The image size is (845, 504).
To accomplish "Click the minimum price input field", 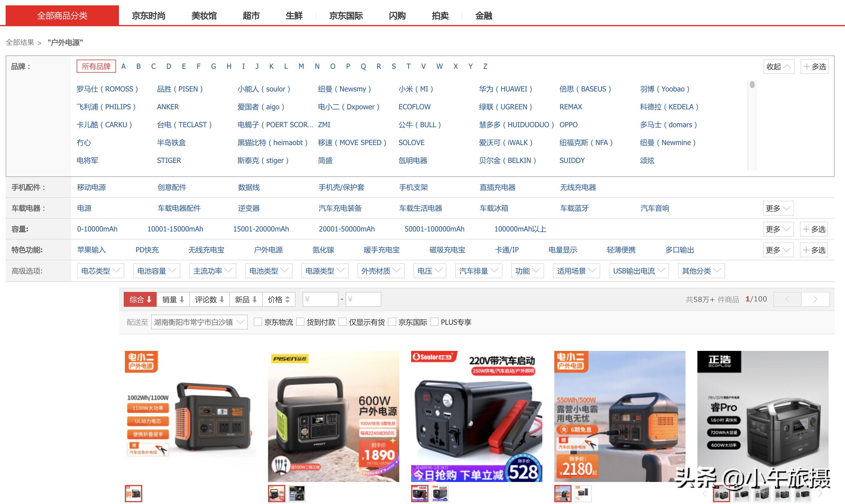I will pyautogui.click(x=320, y=299).
